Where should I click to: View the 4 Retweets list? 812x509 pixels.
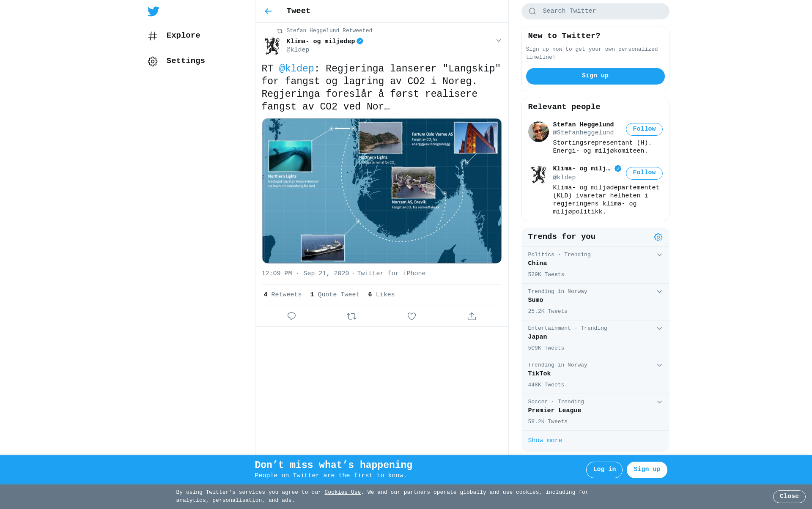[x=283, y=295]
